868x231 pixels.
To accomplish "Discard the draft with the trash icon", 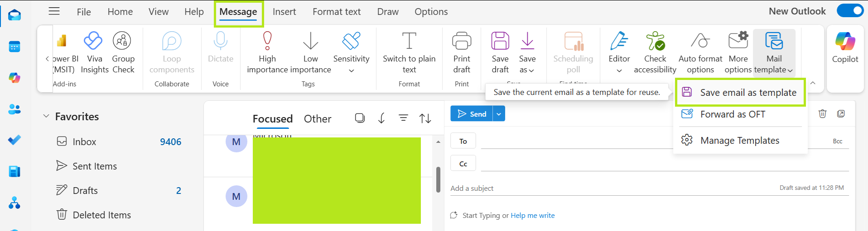I will tap(823, 114).
